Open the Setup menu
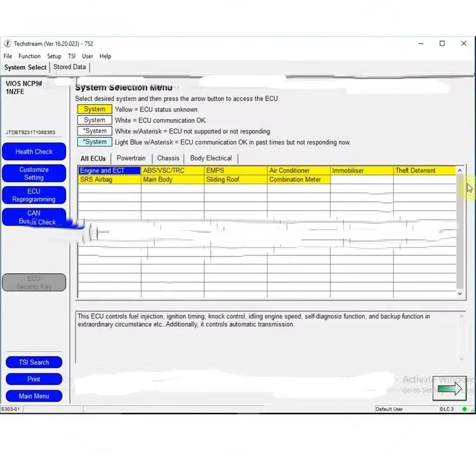 54,56
